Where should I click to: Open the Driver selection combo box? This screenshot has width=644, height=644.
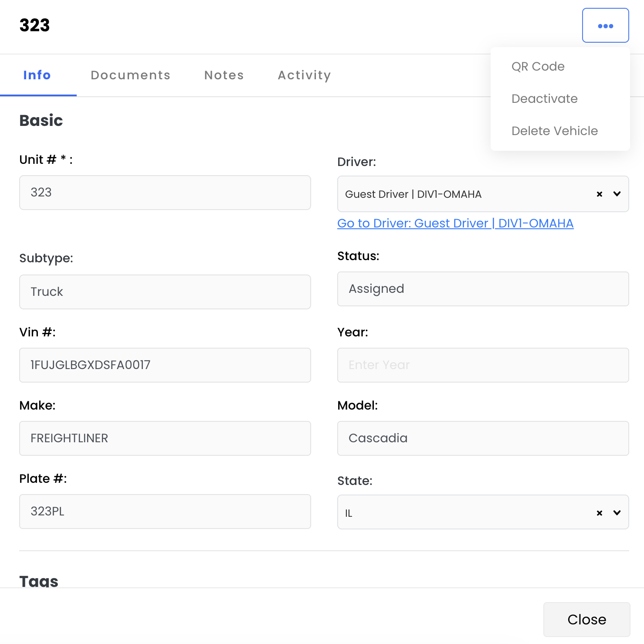tap(462, 194)
